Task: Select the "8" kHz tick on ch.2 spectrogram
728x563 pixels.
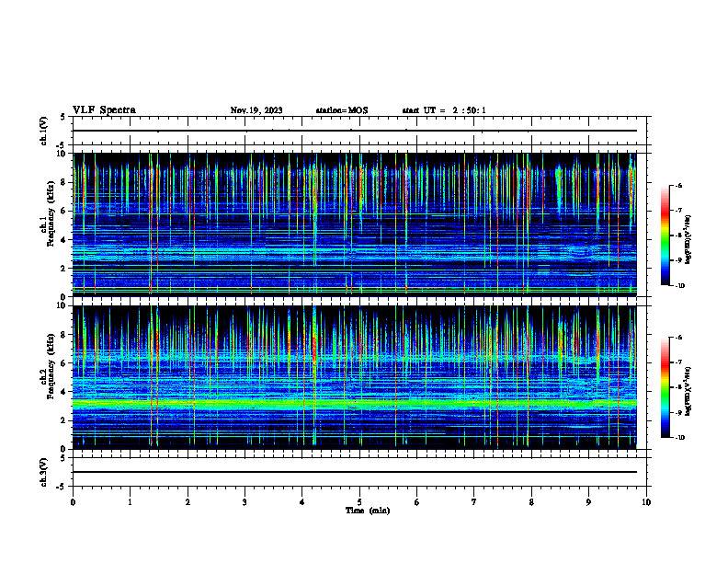Action: pos(64,335)
